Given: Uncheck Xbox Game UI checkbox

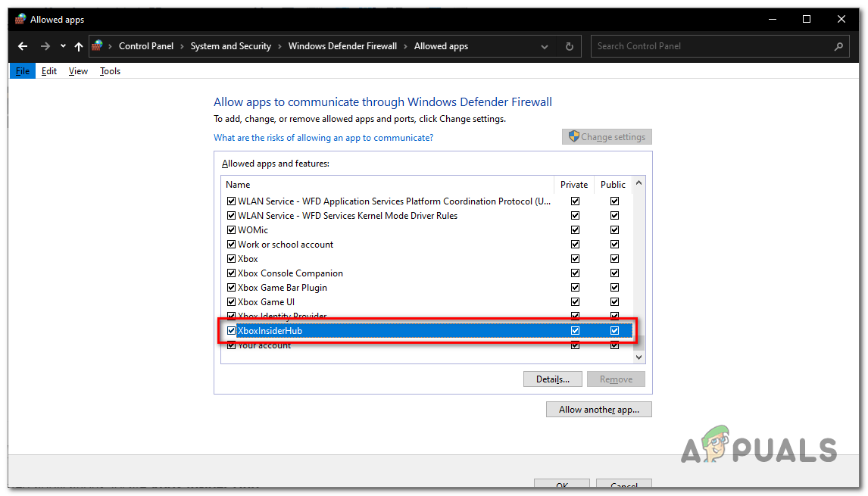Looking at the screenshot, I should tap(232, 301).
